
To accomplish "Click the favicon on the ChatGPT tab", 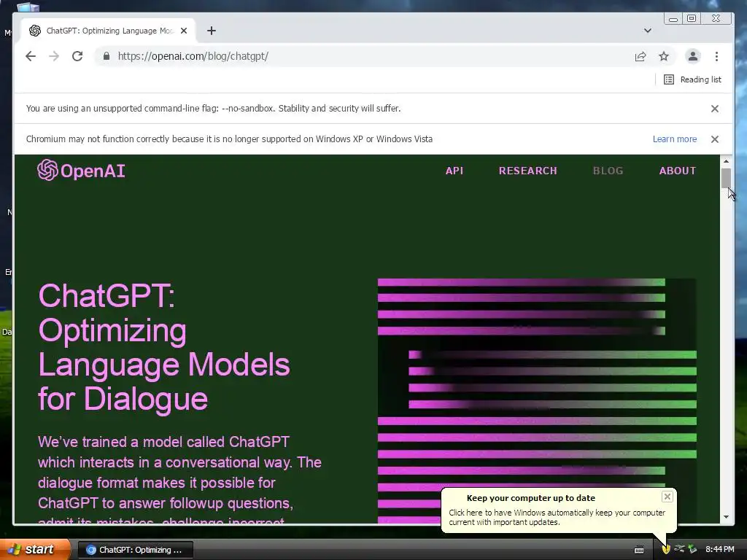I will click(x=35, y=31).
